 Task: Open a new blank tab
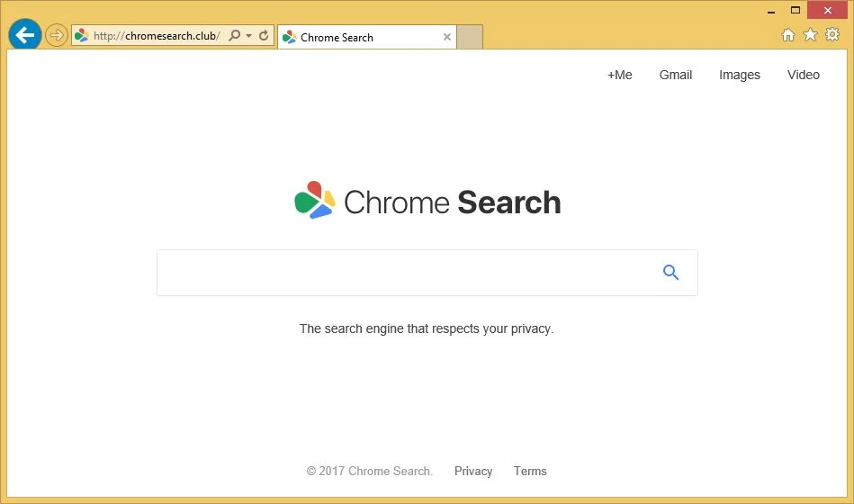pos(470,37)
